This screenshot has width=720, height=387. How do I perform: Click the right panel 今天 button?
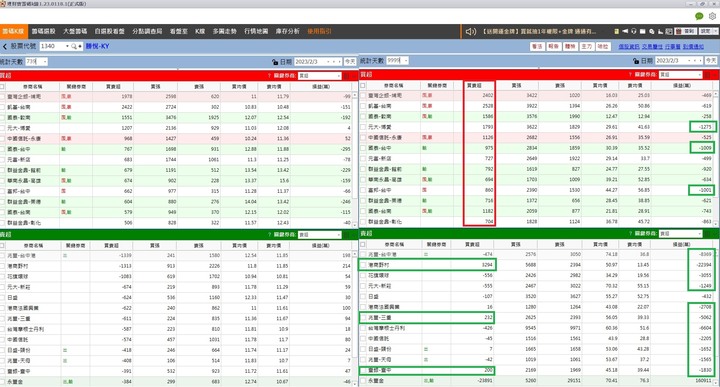711,61
